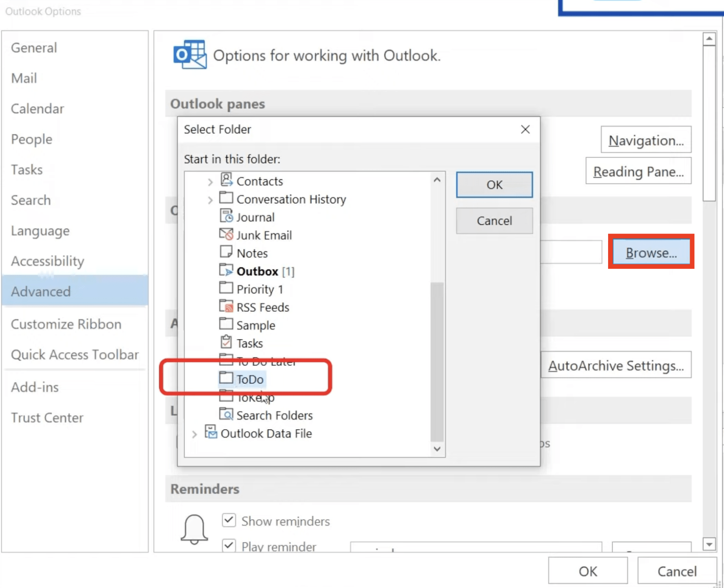Click the folder list scroll down arrow
The image size is (724, 588).
[x=437, y=449]
